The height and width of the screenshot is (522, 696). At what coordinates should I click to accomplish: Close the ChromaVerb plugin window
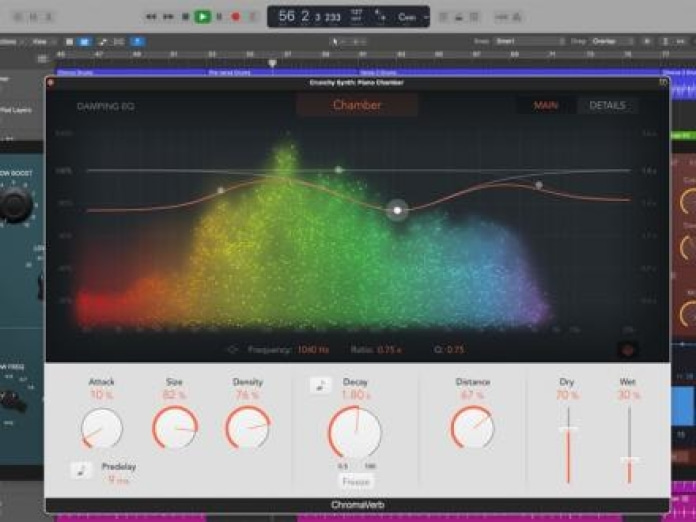[x=50, y=83]
